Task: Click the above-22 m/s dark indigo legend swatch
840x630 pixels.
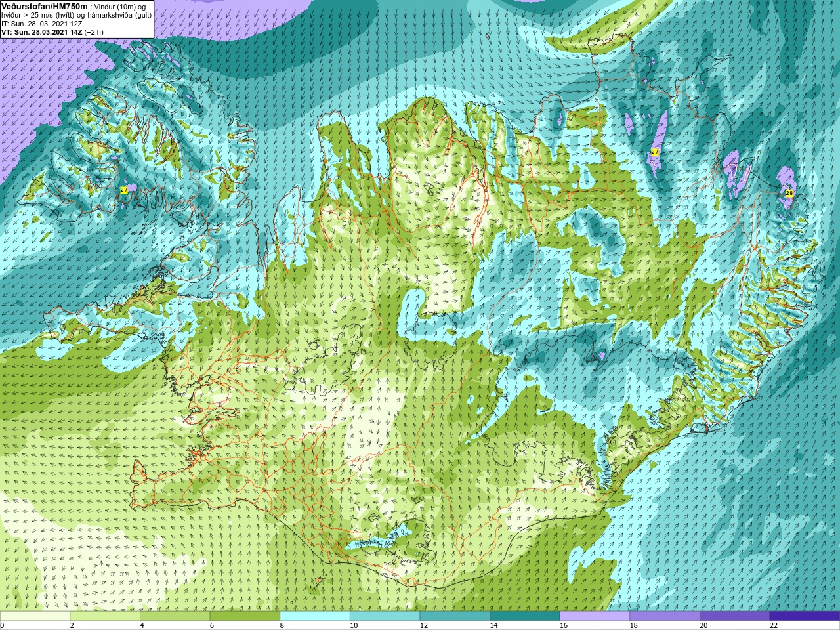Action: (x=805, y=616)
